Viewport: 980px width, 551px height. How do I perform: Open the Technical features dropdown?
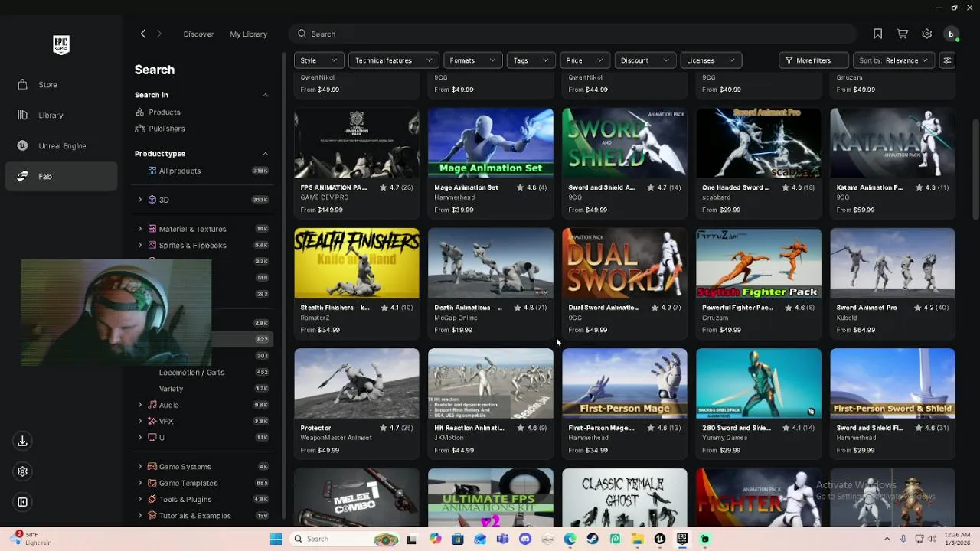394,60
